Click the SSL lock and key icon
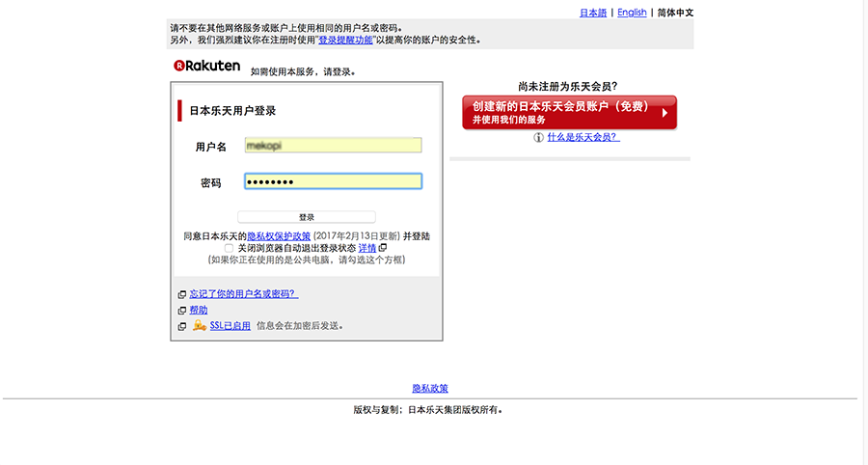Screen dimensions: 868x465 tap(200, 325)
